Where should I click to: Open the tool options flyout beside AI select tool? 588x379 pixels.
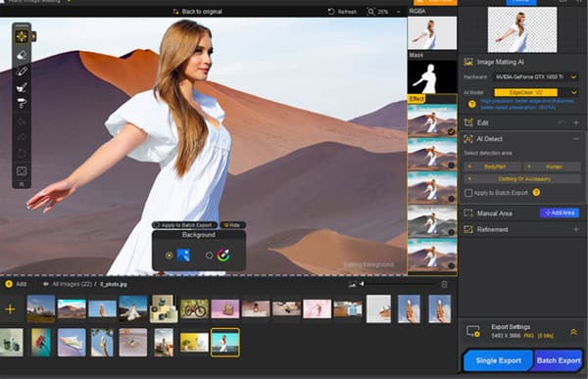click(x=33, y=36)
